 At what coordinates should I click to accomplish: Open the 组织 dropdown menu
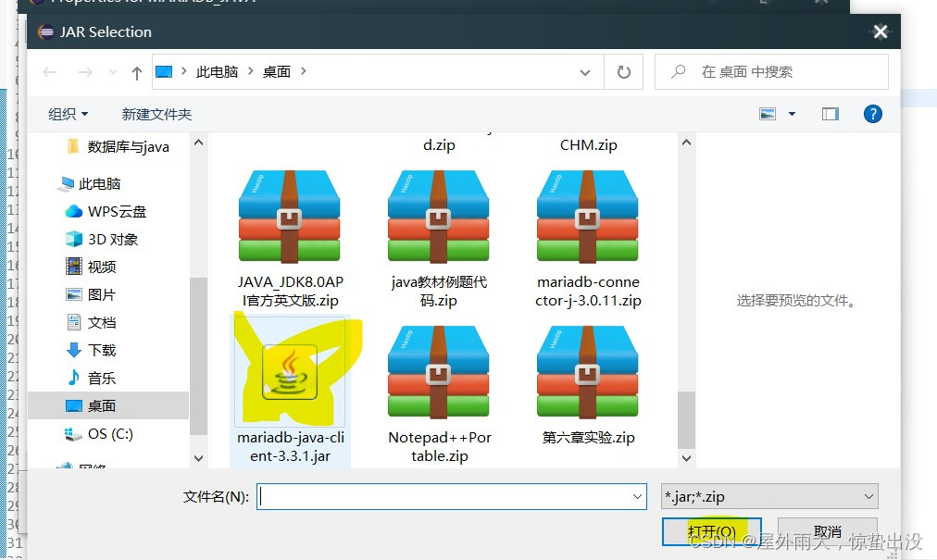pos(67,113)
